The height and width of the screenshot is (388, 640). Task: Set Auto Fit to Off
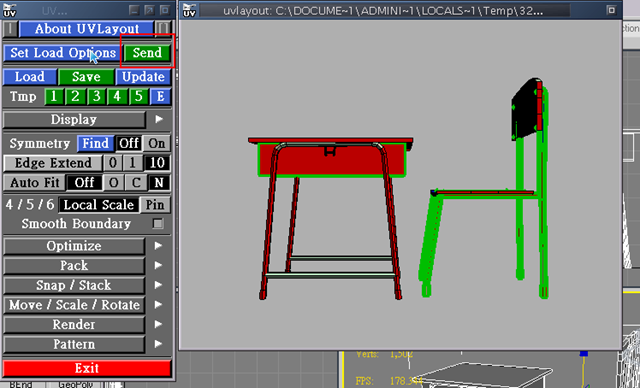[x=84, y=182]
